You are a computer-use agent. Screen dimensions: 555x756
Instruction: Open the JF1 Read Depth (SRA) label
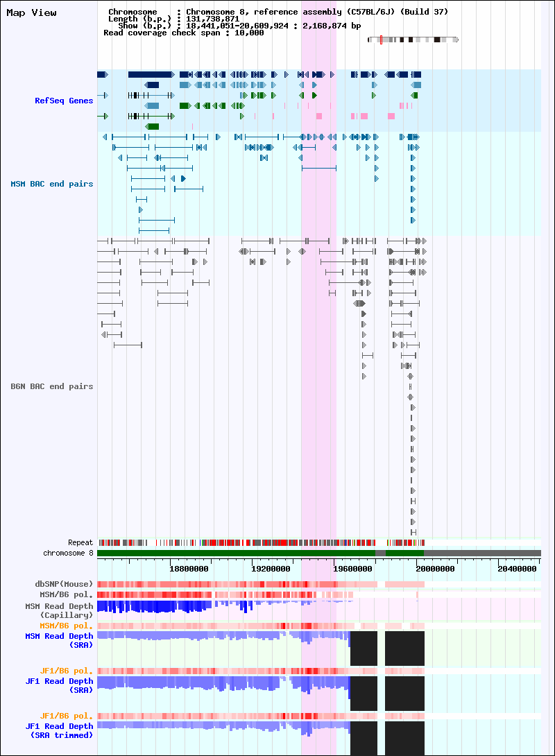[x=59, y=685]
